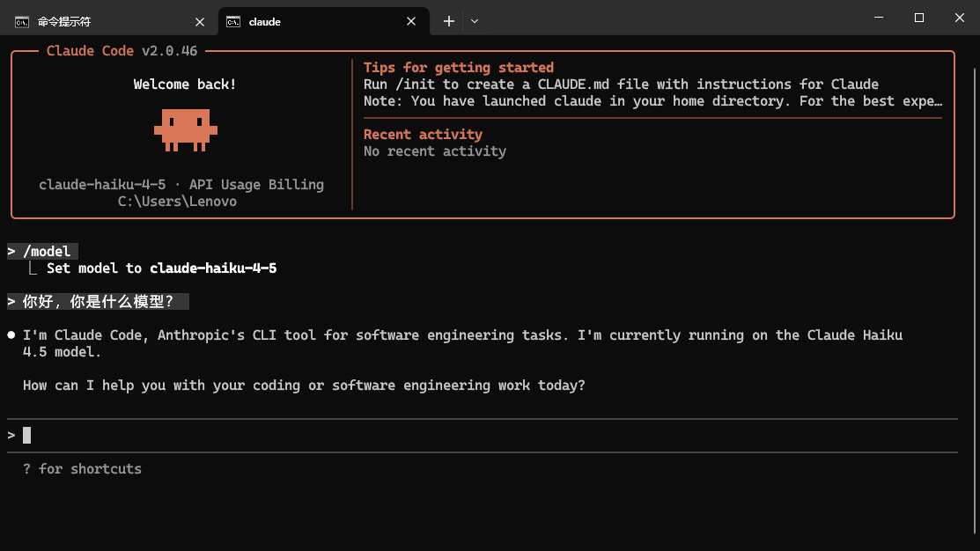This screenshot has width=980, height=551.
Task: Close the terminal window
Action: click(960, 18)
